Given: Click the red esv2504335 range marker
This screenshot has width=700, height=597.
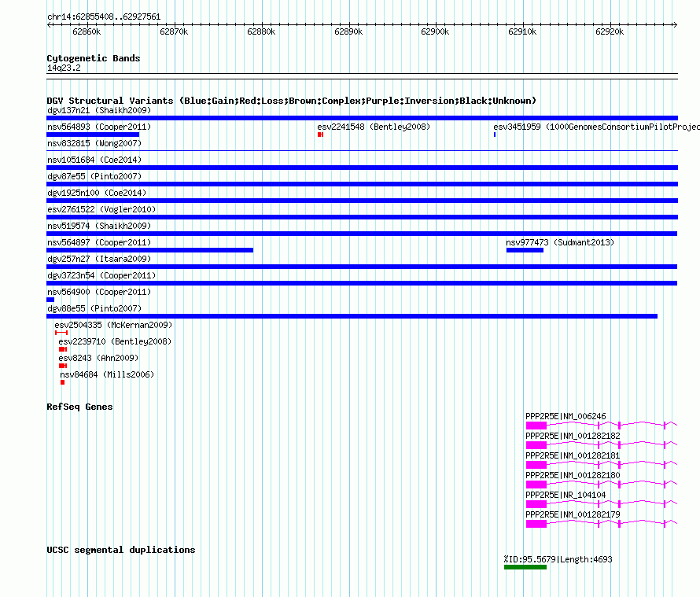Looking at the screenshot, I should [x=61, y=333].
